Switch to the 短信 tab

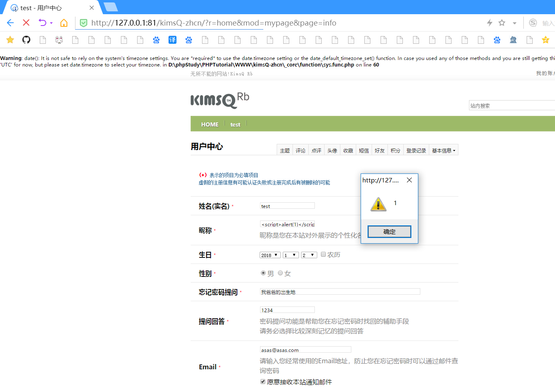[364, 150]
